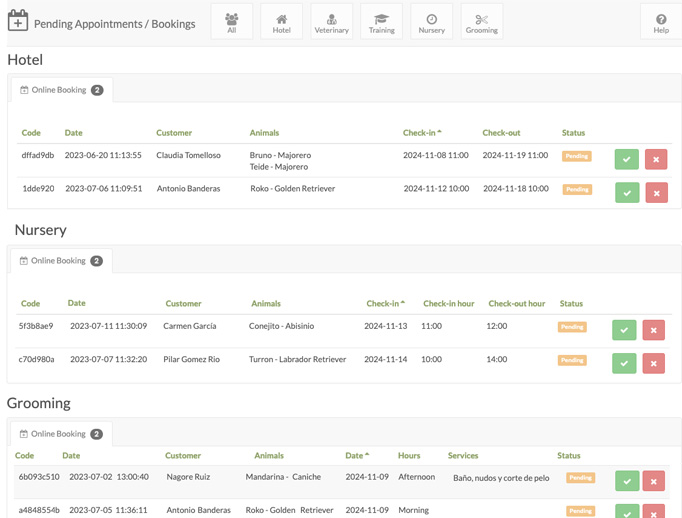Viewport: 682px width, 518px height.
Task: Open Nursery Online Booking tab
Action: click(x=61, y=261)
